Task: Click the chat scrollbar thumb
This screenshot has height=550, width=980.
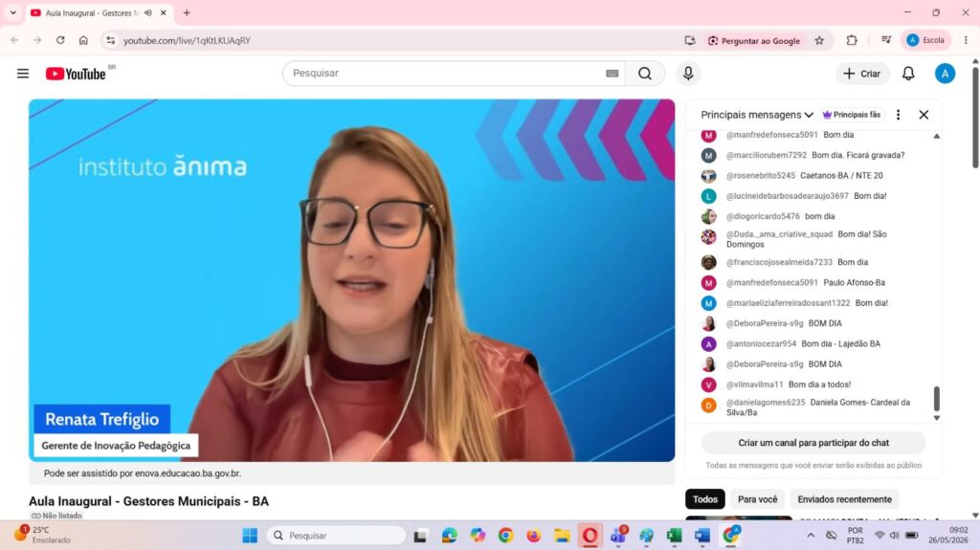Action: coord(936,398)
